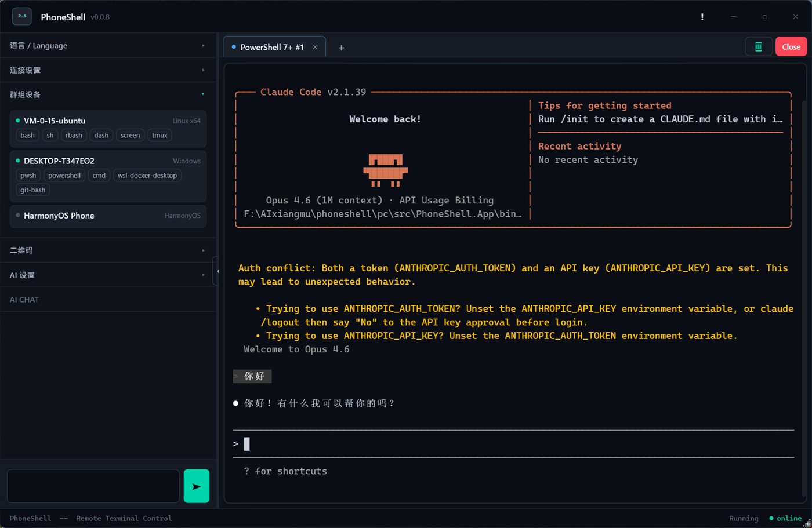This screenshot has height=528, width=812.
Task: Maximize the PhoneShell window
Action: point(764,17)
